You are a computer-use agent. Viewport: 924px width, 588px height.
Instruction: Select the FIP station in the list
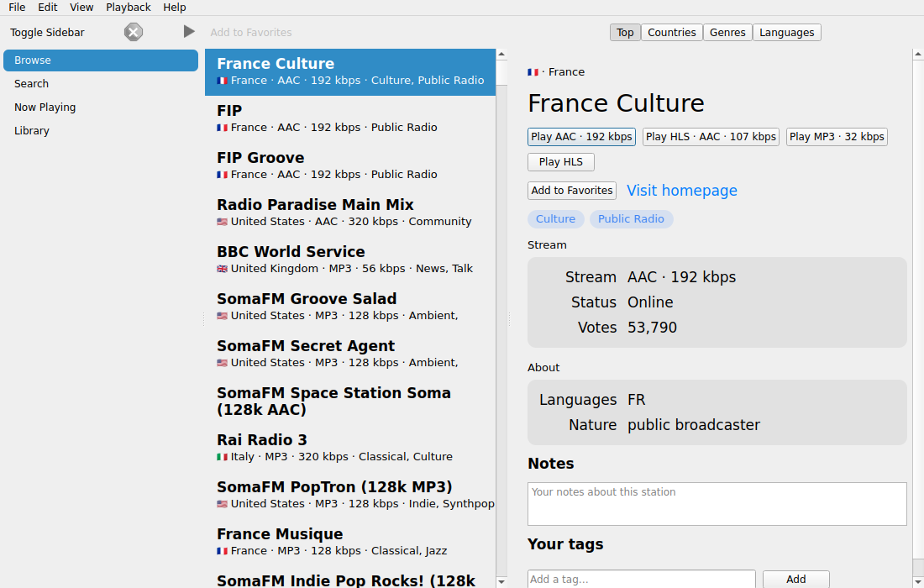point(350,119)
